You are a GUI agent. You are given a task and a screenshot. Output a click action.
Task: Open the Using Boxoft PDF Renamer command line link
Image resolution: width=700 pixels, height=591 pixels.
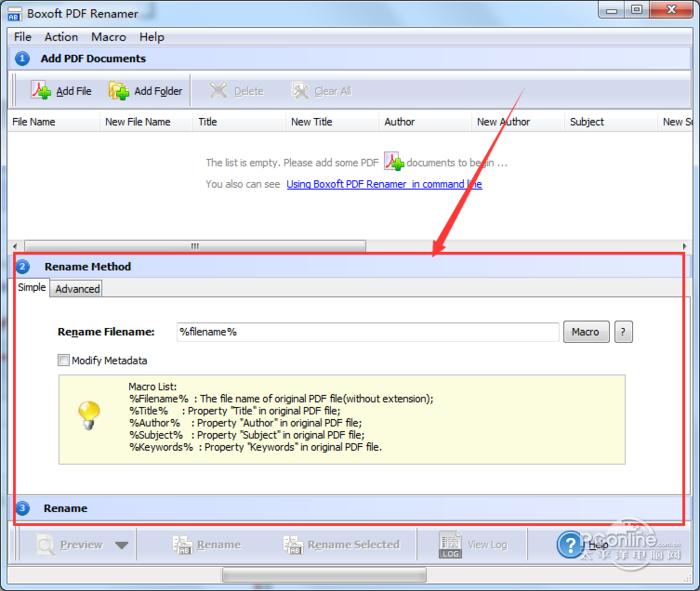[384, 184]
